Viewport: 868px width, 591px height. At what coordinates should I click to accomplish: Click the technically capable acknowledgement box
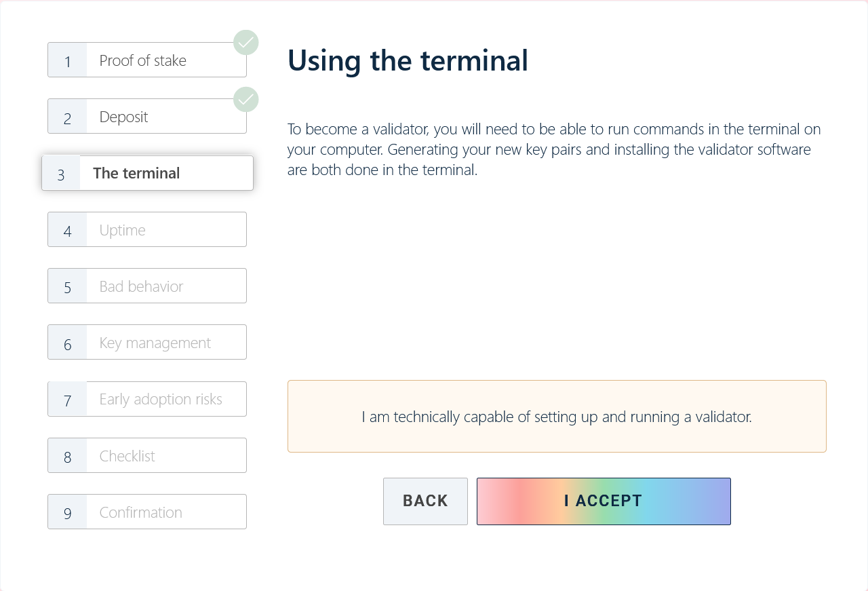click(556, 417)
